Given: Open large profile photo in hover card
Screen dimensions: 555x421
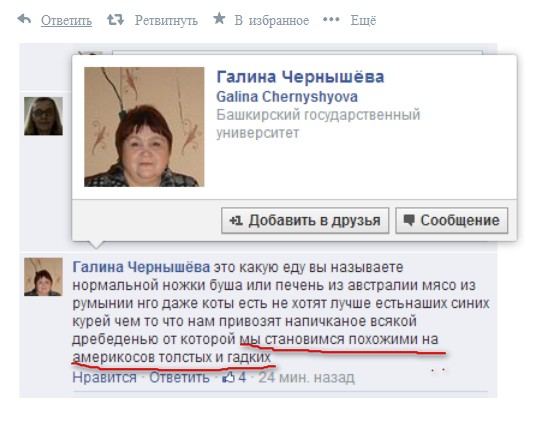Looking at the screenshot, I should [x=144, y=127].
